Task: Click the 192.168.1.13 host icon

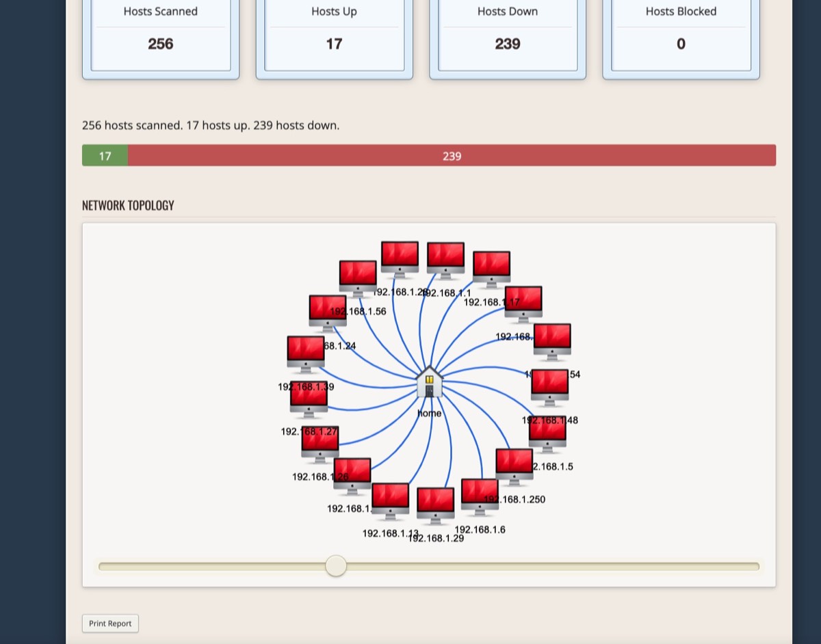Action: pyautogui.click(x=390, y=500)
